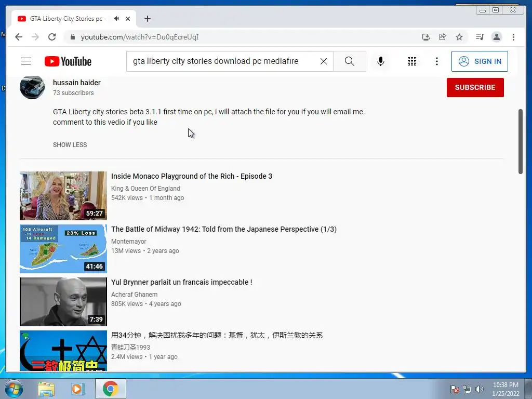Go forward in browser history

(35, 37)
